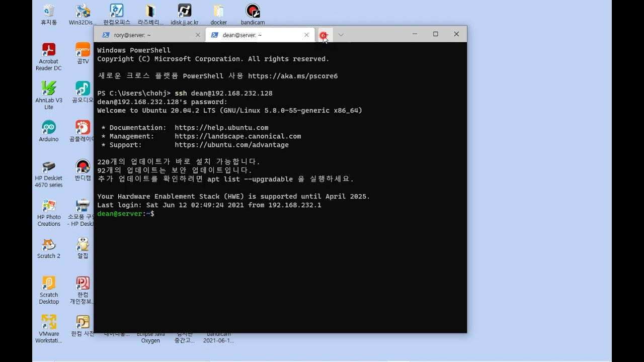
Task: Select the 한컴 사전 desktop icon
Action: 82,326
